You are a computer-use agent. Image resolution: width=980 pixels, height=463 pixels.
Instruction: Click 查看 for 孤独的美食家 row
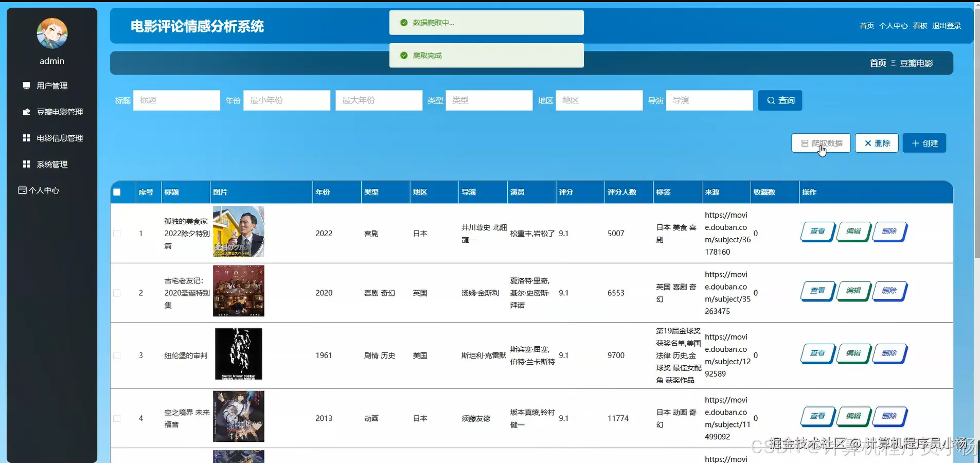tap(817, 232)
